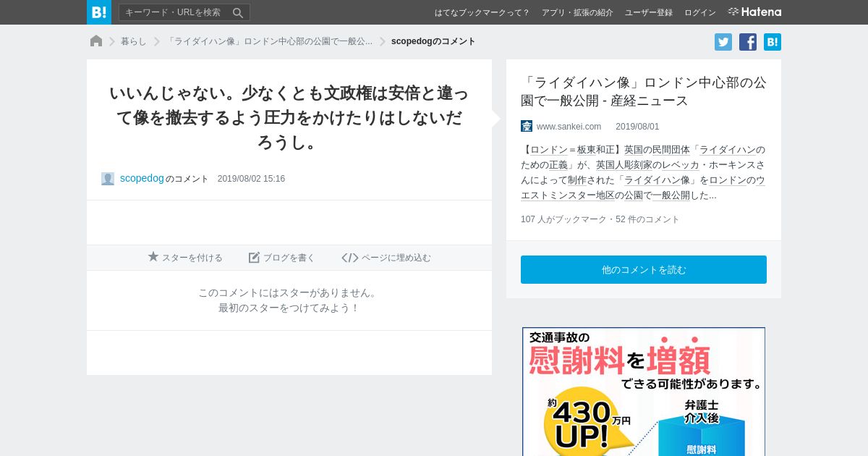Open アプリ・拡張の紹介 menu item
This screenshot has height=456, width=868.
coord(577,12)
